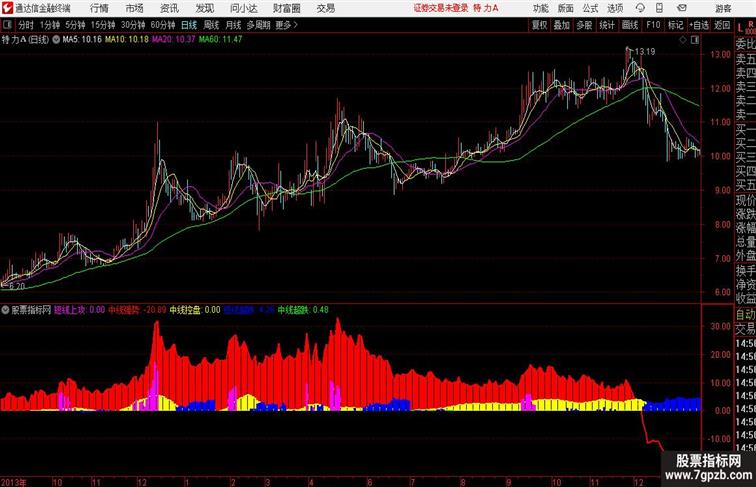756x487 pixels.
Task: Open the 版面 menu
Action: click(x=566, y=8)
